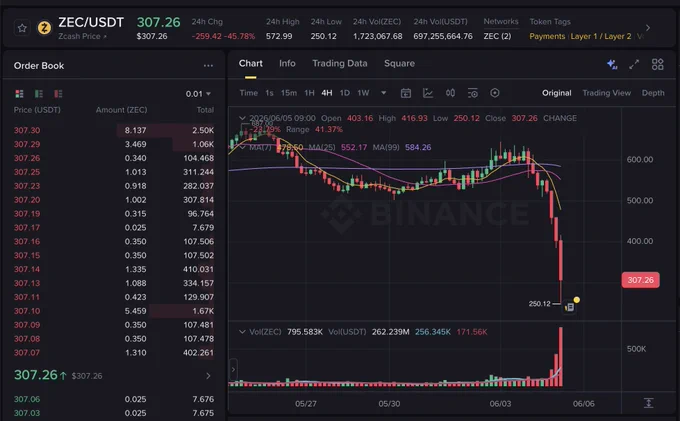
Task: Switch to Trading View chart
Action: (x=606, y=93)
